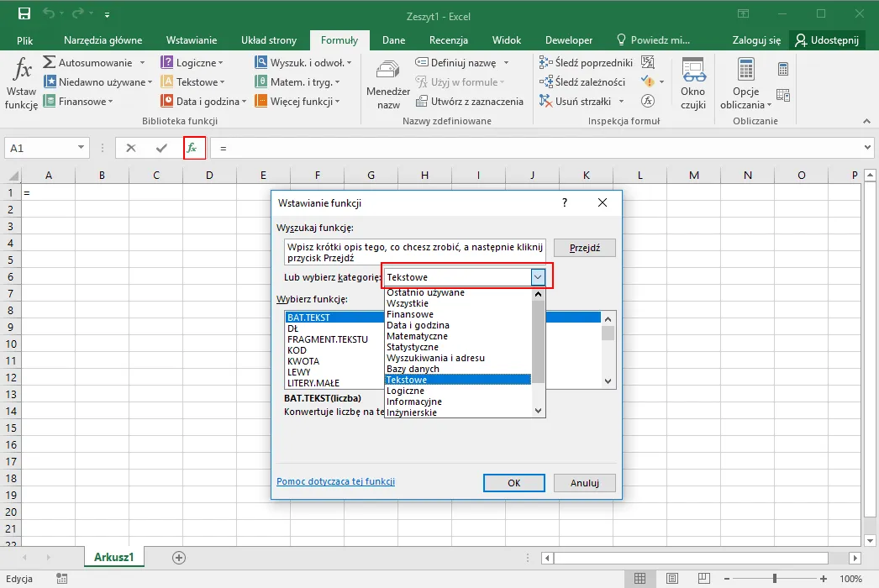Viewport: 879px width, 588px height.
Task: Click Usuń strzałki icon
Action: click(545, 101)
